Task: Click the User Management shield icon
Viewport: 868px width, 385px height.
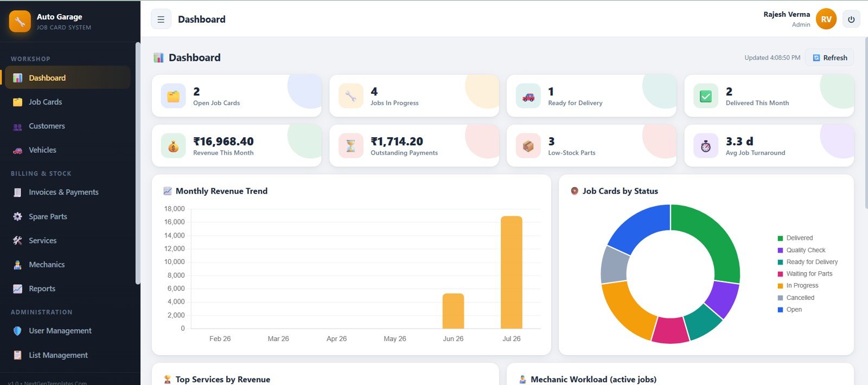Action: click(17, 331)
